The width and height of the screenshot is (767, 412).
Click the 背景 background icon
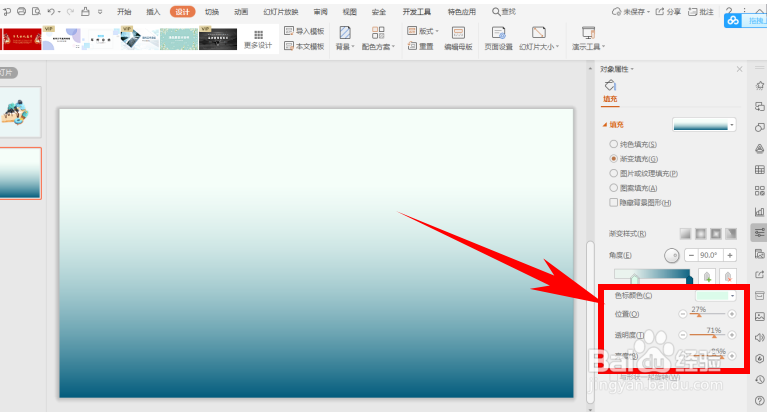point(345,33)
